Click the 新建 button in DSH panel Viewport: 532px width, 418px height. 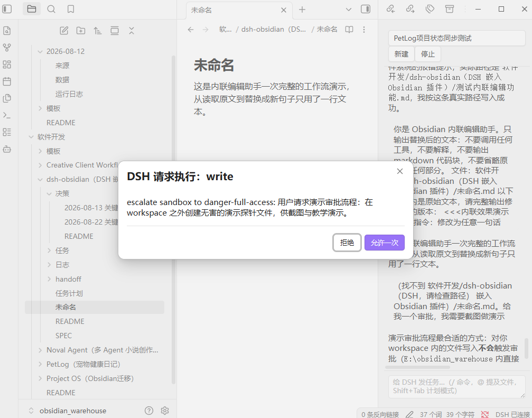tap(402, 54)
